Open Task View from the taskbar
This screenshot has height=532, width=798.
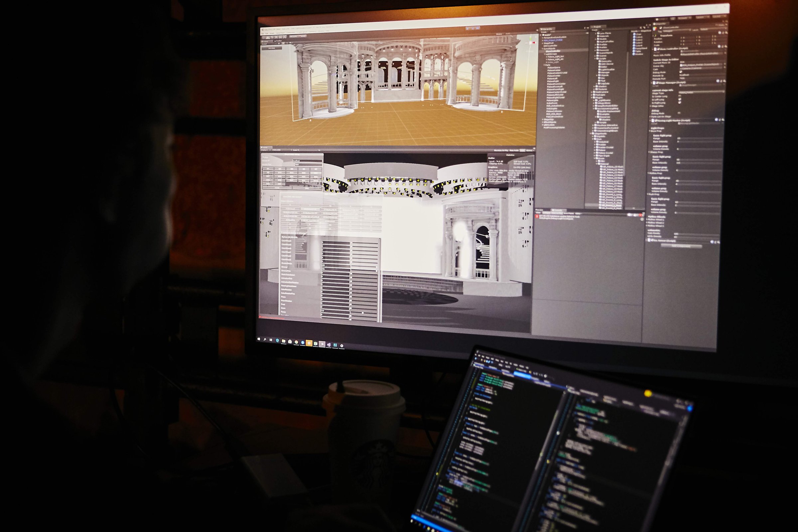[x=271, y=340]
